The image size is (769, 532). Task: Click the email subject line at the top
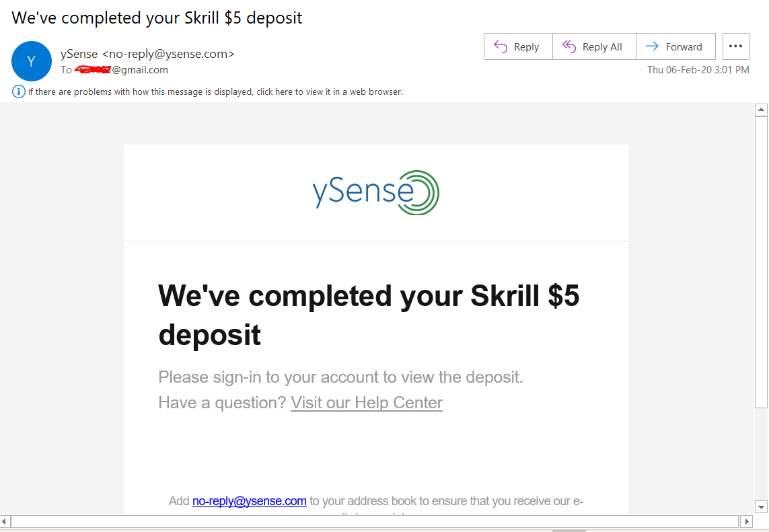[157, 18]
